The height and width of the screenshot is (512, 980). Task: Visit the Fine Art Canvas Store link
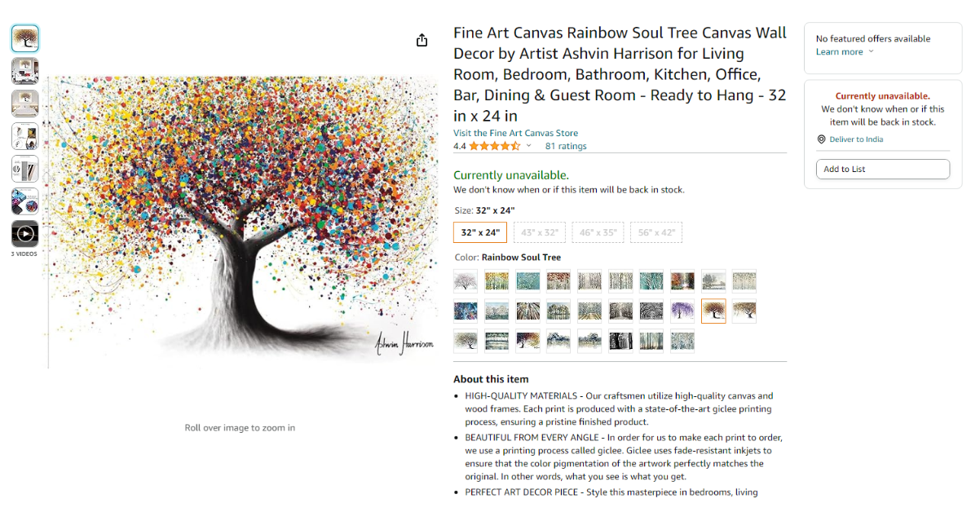[515, 133]
